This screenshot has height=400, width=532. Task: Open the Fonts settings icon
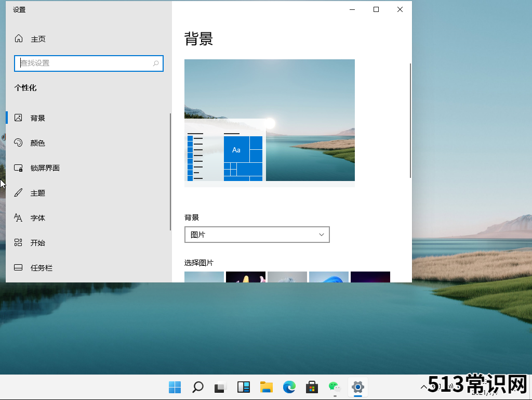click(x=19, y=218)
